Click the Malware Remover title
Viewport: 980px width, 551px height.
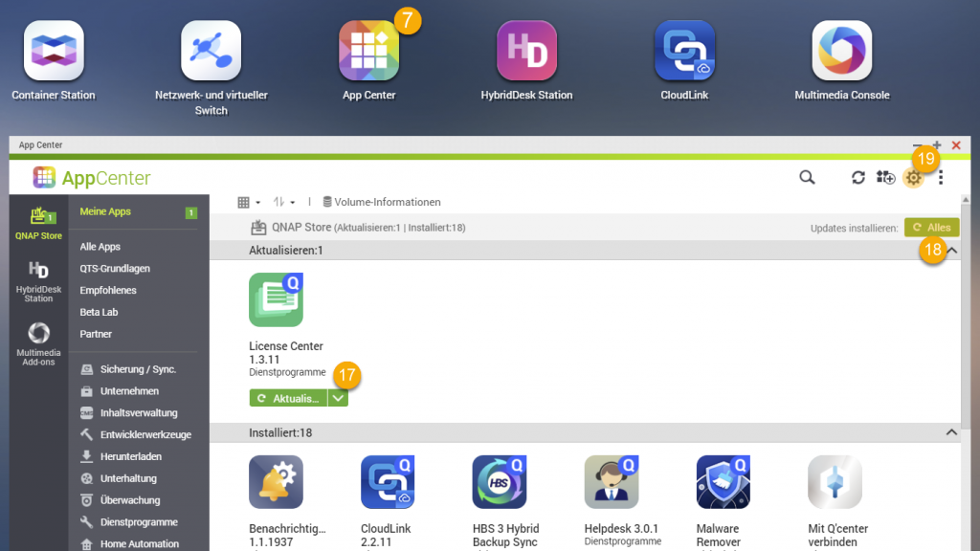pyautogui.click(x=718, y=536)
